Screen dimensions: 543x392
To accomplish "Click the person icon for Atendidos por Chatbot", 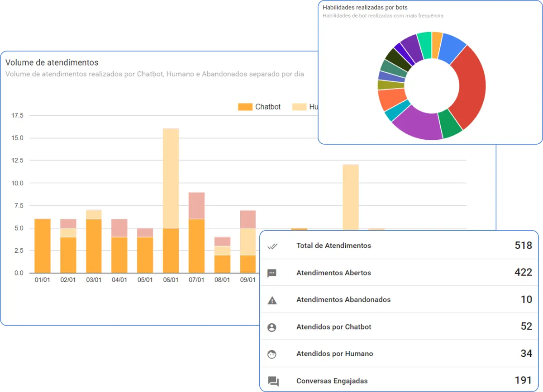I will coord(272,327).
